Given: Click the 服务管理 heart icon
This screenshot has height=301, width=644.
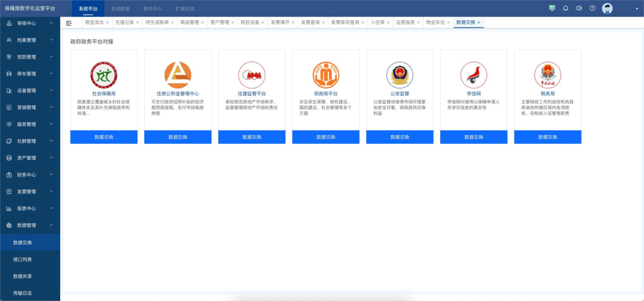Looking at the screenshot, I should click(x=9, y=124).
